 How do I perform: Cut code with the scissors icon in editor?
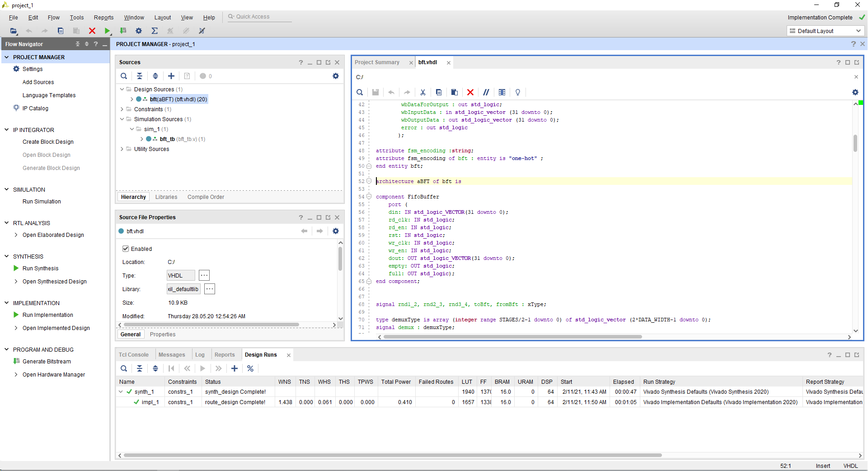click(423, 92)
